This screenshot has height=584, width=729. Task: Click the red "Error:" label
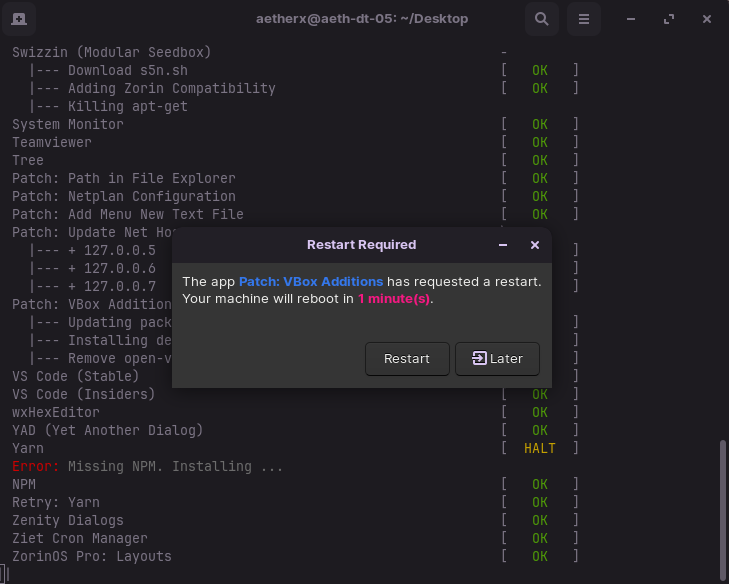click(x=36, y=466)
